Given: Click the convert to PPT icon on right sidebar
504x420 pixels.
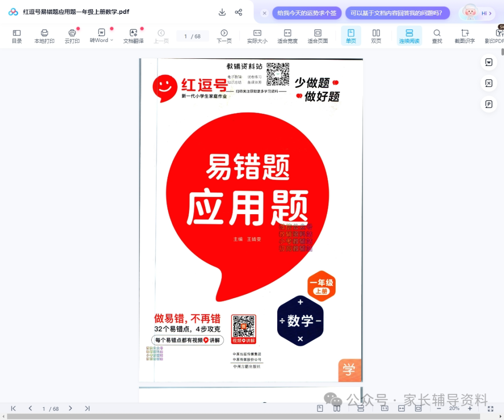Looking at the screenshot, I should [x=489, y=104].
